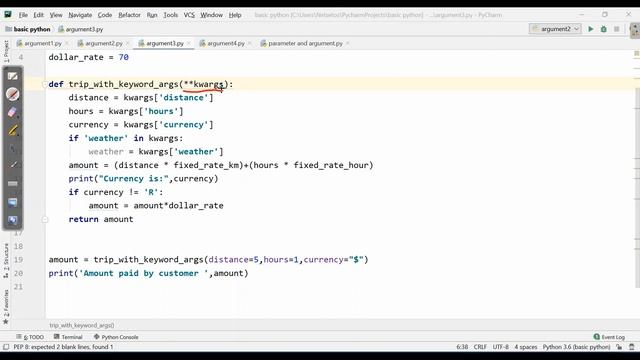Open the Tools menu
The width and height of the screenshot is (640, 360).
171,15
